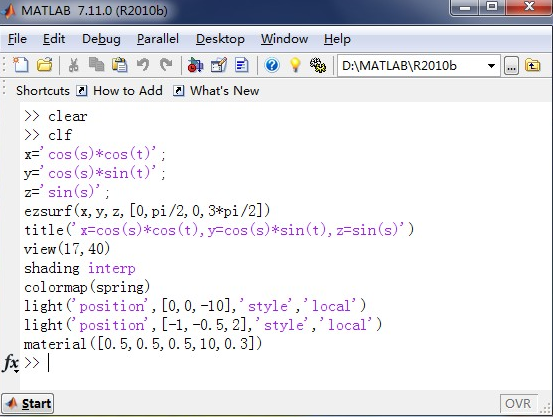This screenshot has height=417, width=553.
Task: Click the Shortcuts label
Action: 43,91
